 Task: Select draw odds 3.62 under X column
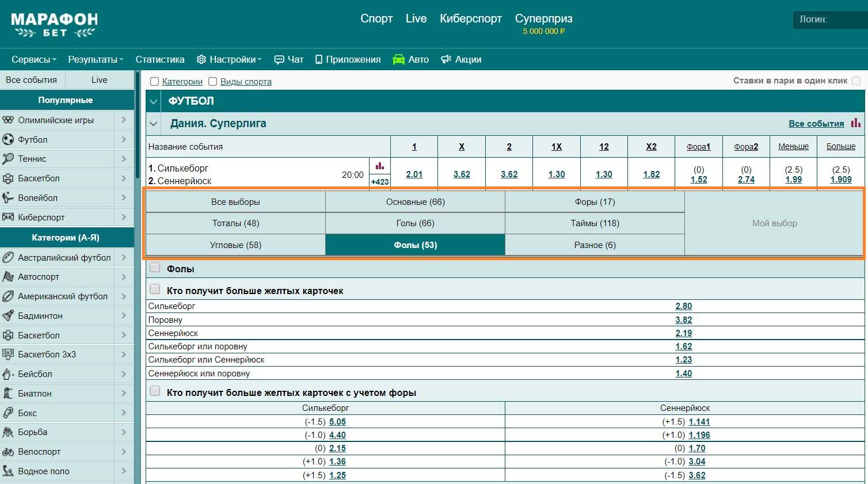462,174
